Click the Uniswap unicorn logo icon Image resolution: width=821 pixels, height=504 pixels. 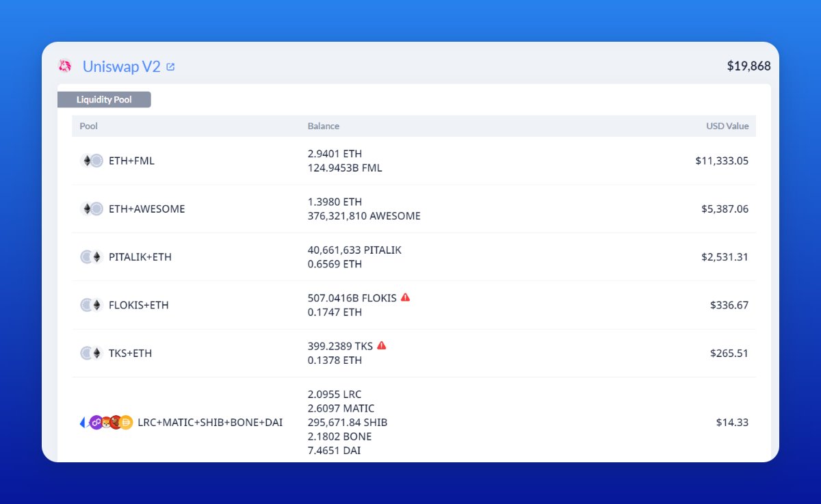pyautogui.click(x=65, y=66)
